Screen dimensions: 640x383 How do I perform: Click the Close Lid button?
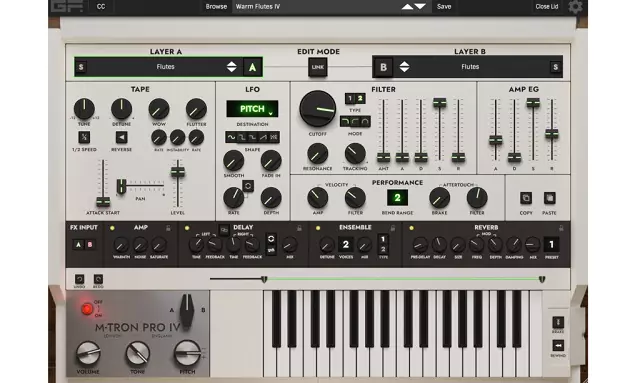(547, 7)
